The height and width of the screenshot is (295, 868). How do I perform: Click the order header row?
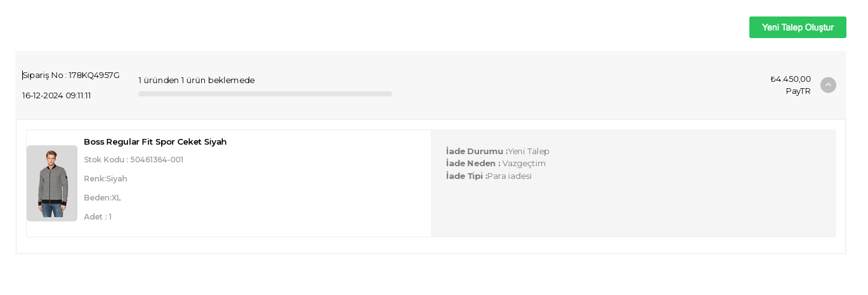point(431,85)
